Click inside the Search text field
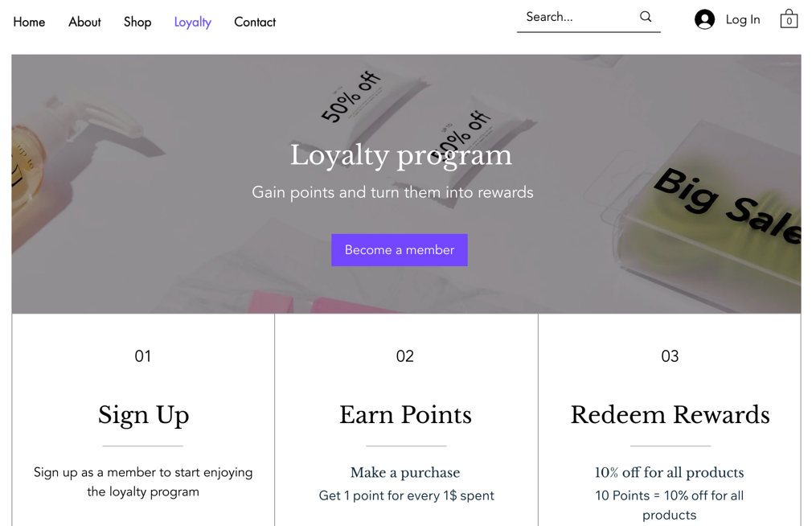The height and width of the screenshot is (526, 812). (571, 16)
